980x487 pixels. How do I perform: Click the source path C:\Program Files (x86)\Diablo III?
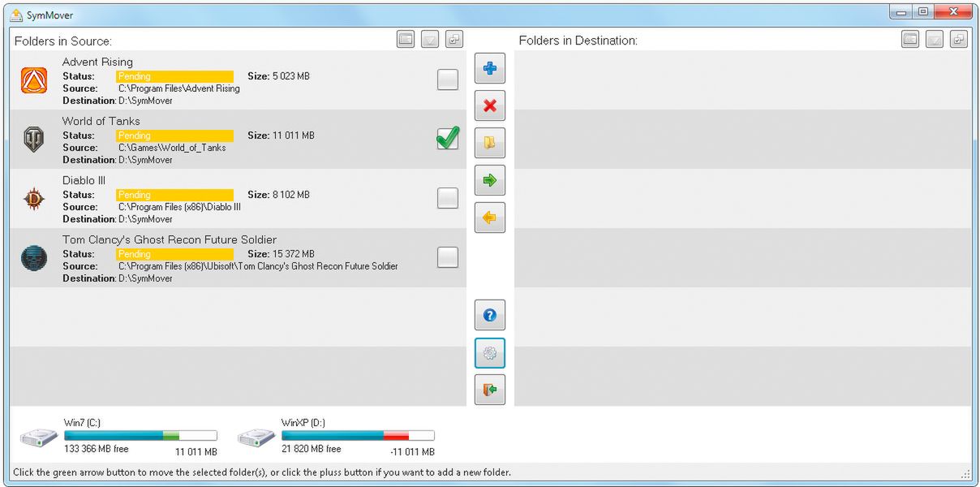pyautogui.click(x=180, y=207)
